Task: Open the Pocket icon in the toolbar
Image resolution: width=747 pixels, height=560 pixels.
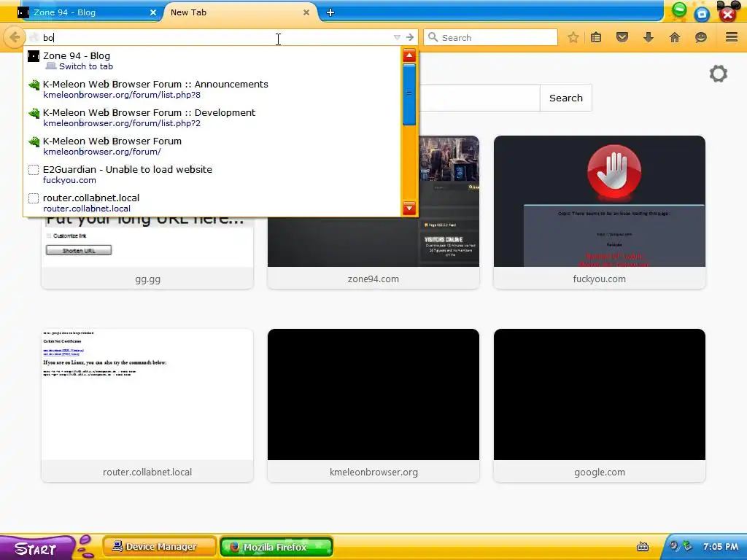Action: [x=622, y=37]
